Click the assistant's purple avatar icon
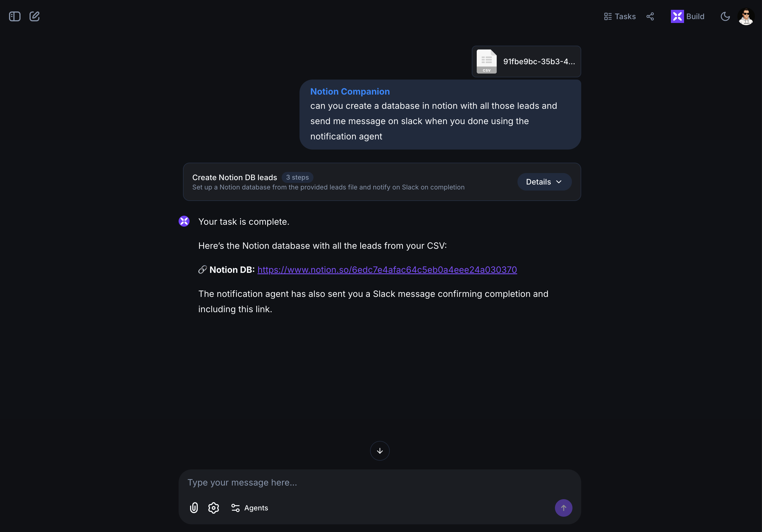The image size is (762, 532). 184,221
